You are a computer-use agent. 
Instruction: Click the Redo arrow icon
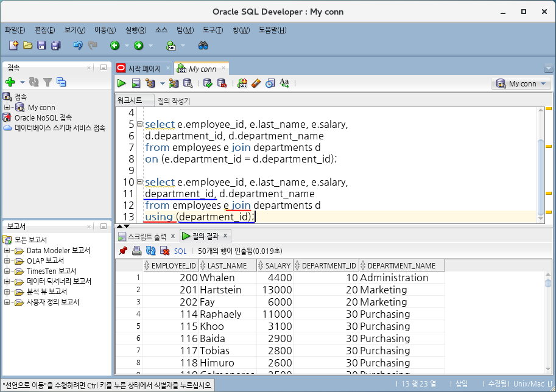pyautogui.click(x=93, y=46)
